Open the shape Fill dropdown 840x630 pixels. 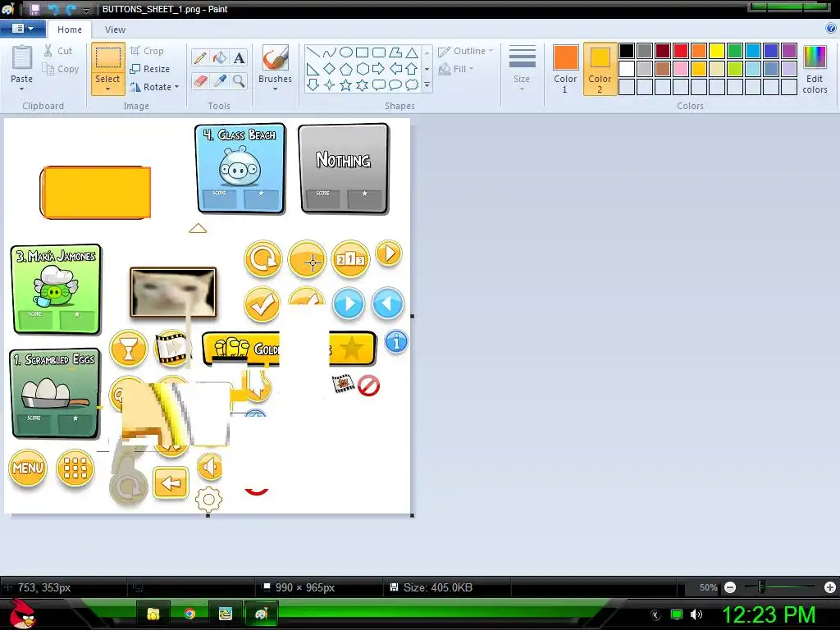tap(456, 69)
